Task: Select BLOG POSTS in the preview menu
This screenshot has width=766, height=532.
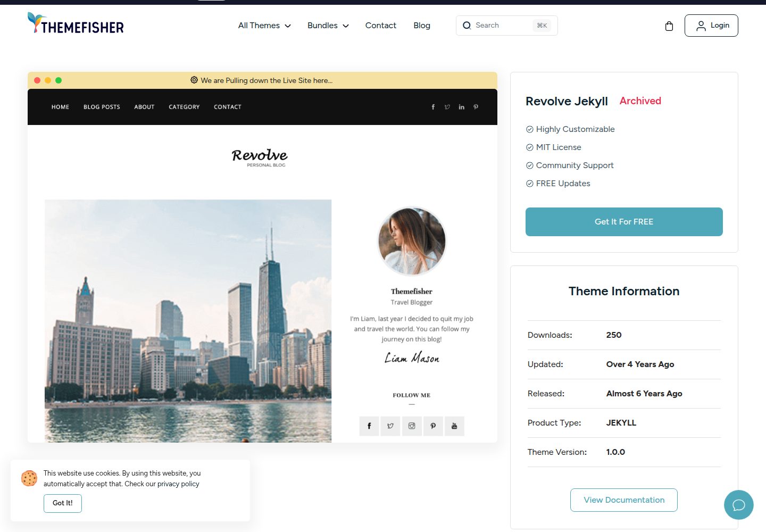Action: pyautogui.click(x=102, y=107)
